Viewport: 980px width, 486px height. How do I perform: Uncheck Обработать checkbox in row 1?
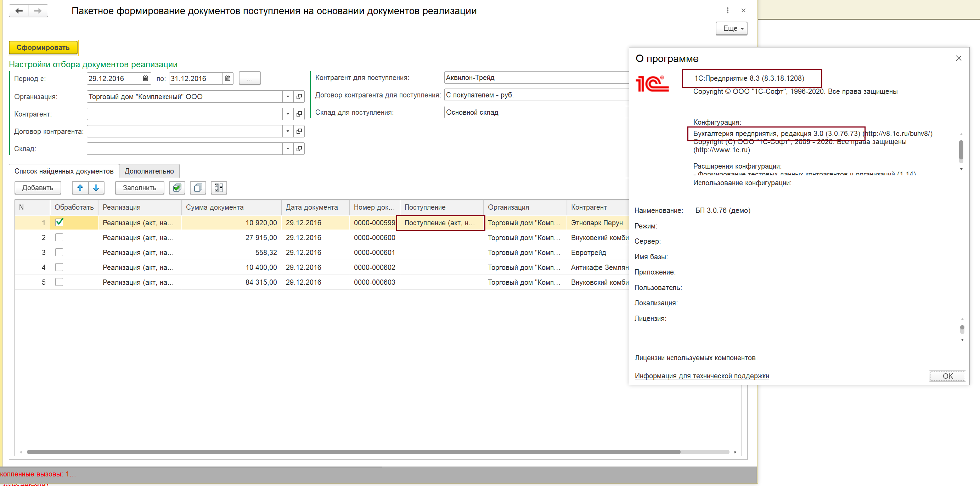pyautogui.click(x=60, y=222)
